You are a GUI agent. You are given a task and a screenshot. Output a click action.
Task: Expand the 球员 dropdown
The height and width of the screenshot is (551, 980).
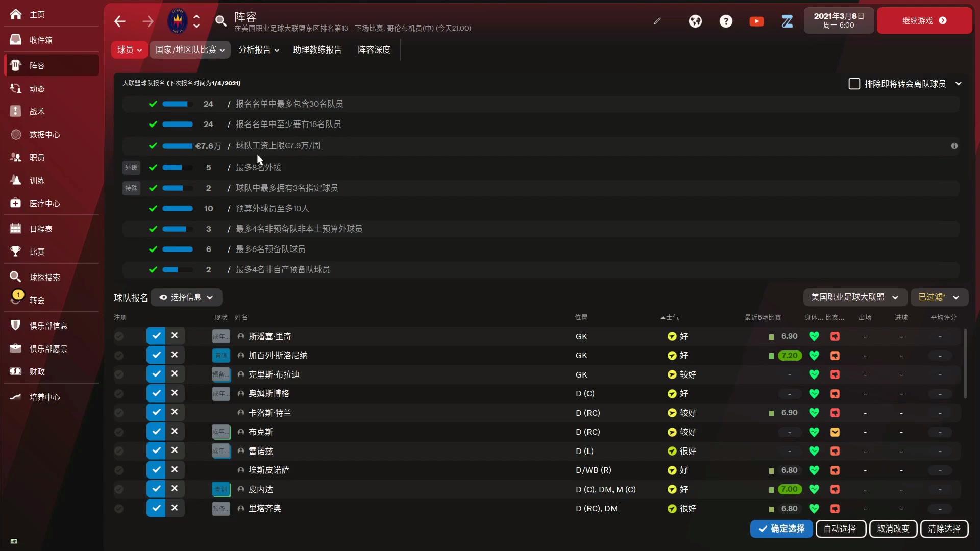click(130, 49)
